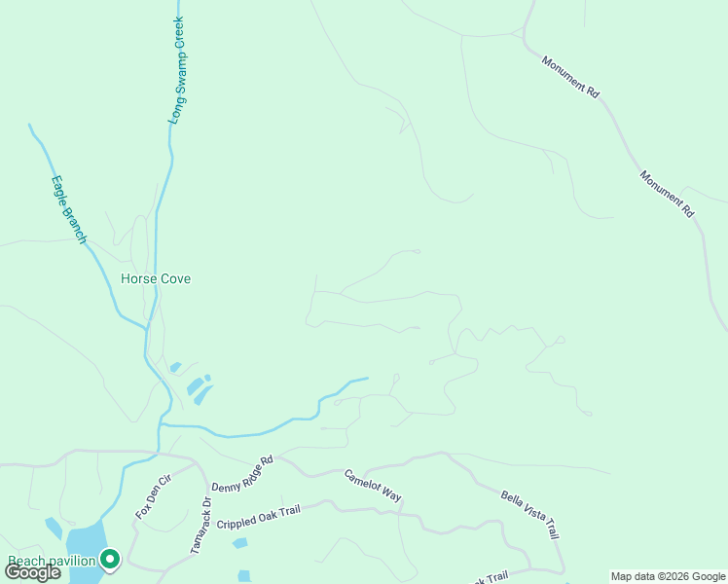Select the Fox Den Cir label
This screenshot has width=728, height=584.
point(153,496)
